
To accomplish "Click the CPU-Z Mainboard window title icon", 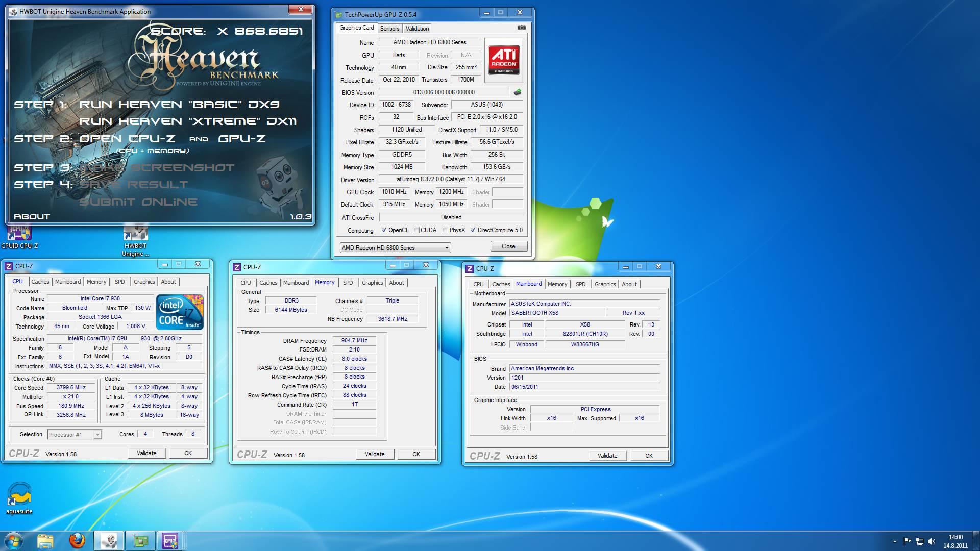I will [470, 269].
